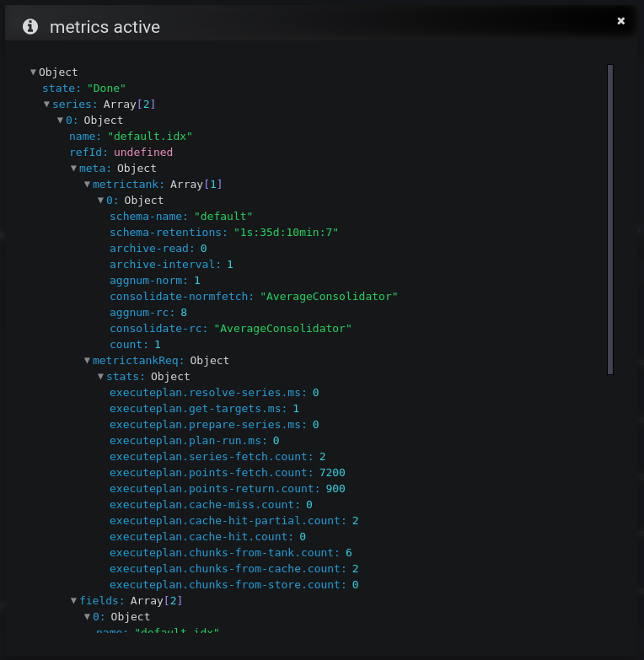
Task: Click the vertical scrollbar in the JSON panel
Action: (x=610, y=219)
